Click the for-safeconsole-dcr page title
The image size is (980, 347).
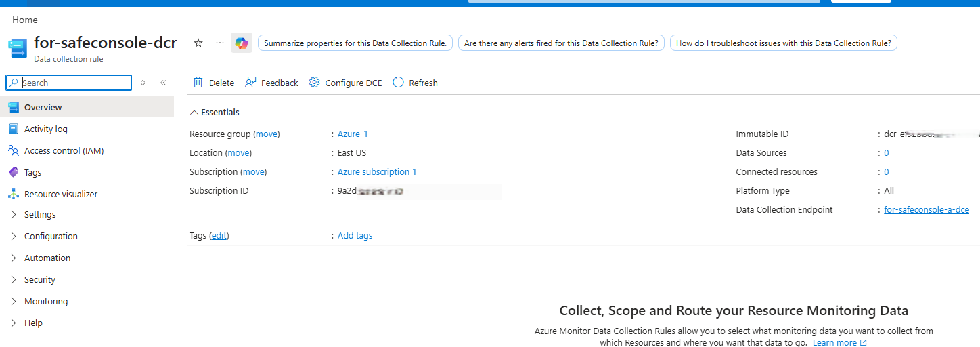[105, 43]
